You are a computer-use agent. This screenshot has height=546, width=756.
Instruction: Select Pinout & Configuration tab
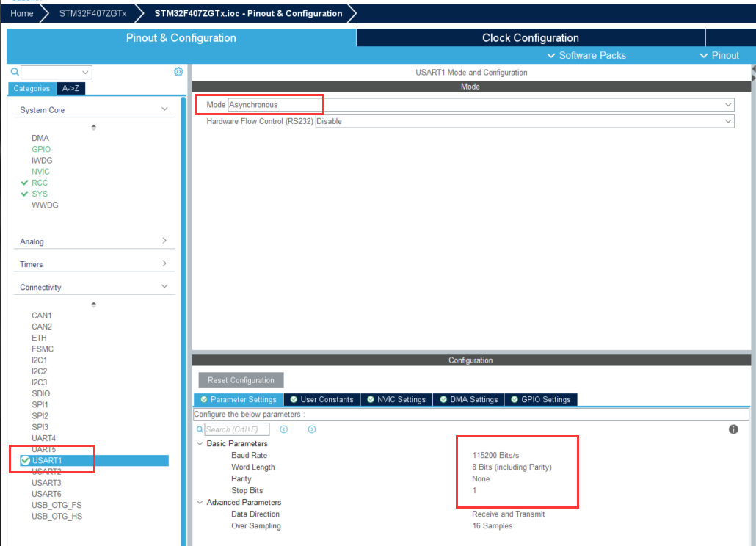click(x=181, y=37)
